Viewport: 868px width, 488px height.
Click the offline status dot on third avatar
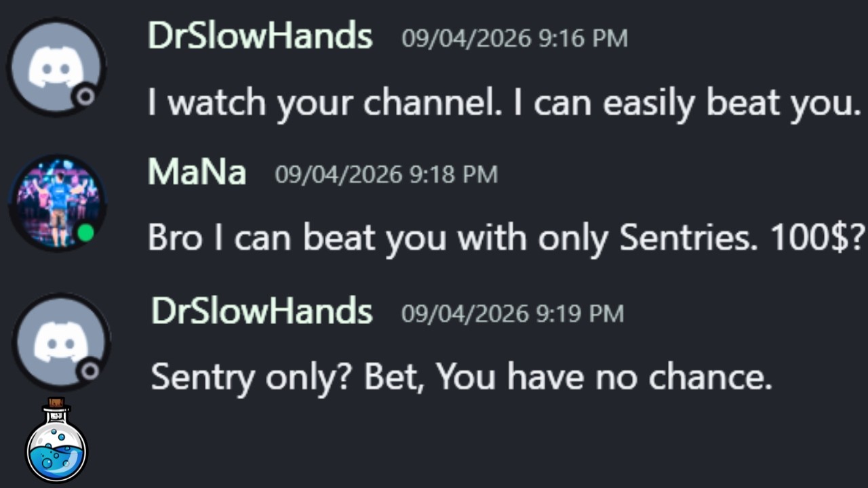[90, 371]
